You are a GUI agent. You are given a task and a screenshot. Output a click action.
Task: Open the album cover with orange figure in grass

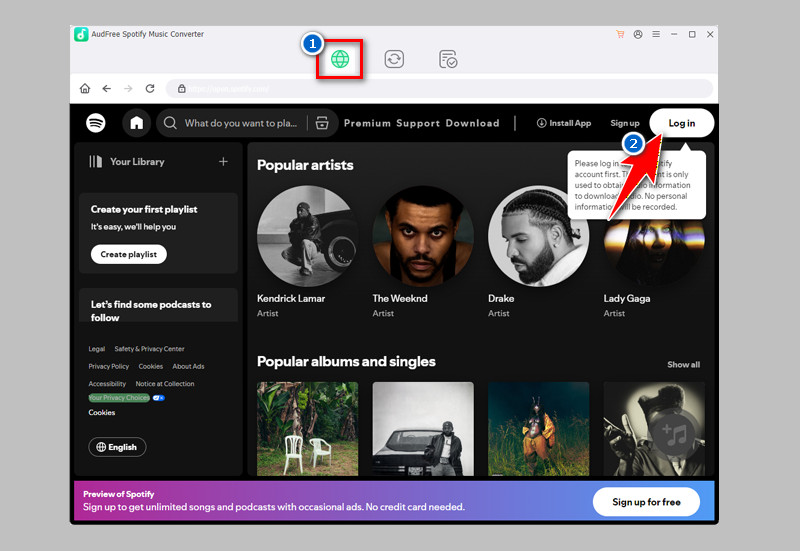click(539, 429)
